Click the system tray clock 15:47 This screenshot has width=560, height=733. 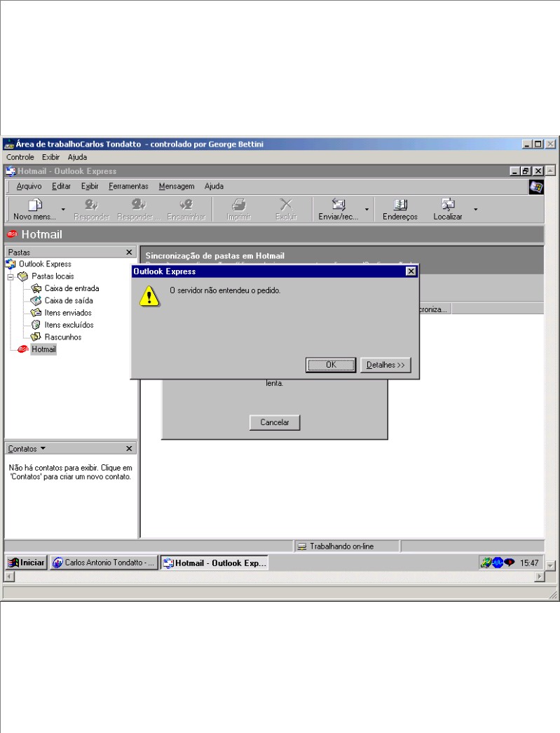528,563
